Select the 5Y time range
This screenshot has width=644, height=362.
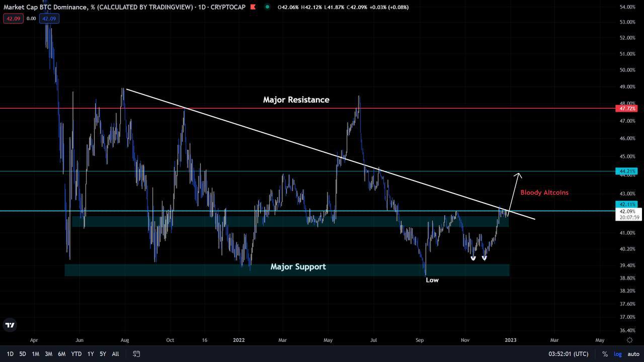tap(103, 354)
